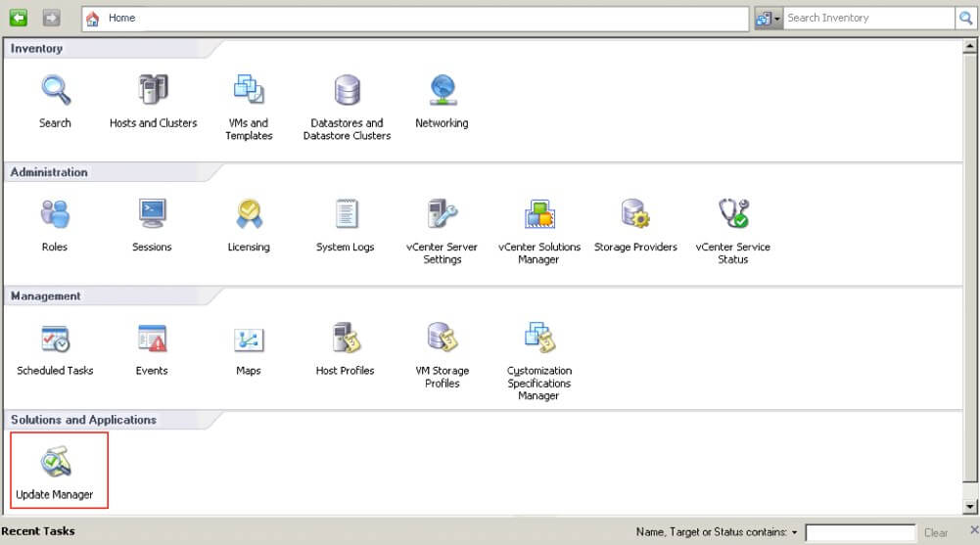Close the Recent Tasks panel
The width and height of the screenshot is (980, 545).
974,529
